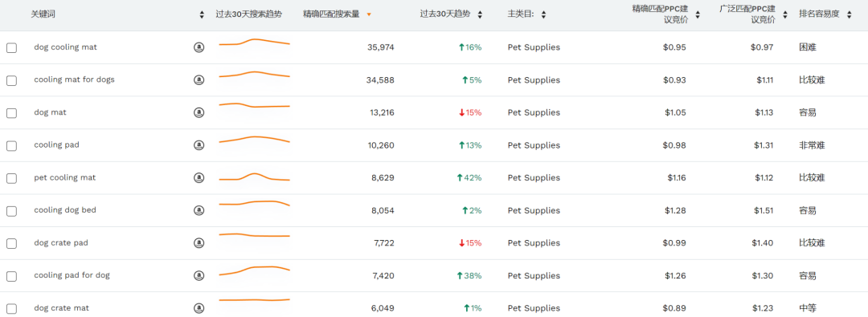Open Amazon icon for cooling pad for dog
868x317 pixels.
point(199,275)
